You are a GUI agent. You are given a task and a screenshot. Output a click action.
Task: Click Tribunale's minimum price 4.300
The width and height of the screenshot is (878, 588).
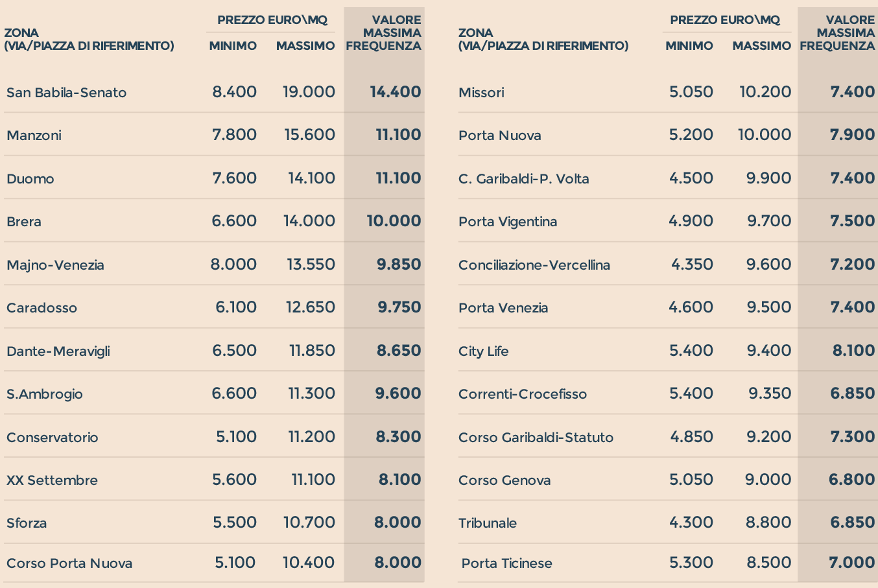tap(691, 523)
